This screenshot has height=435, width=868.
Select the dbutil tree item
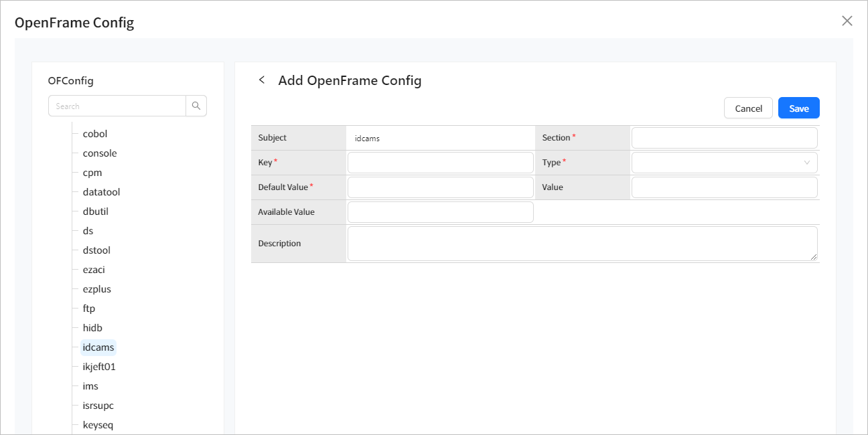tap(95, 211)
